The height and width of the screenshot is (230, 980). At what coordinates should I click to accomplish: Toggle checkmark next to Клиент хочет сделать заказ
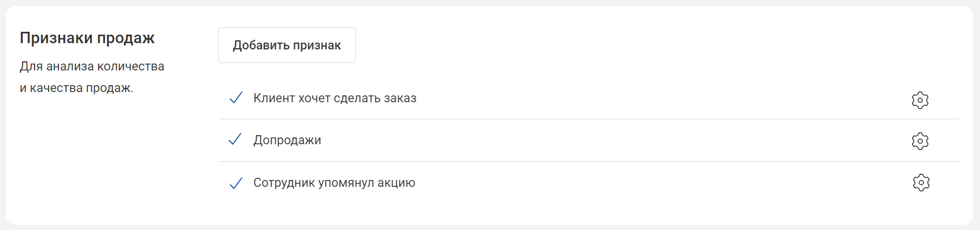pos(236,98)
